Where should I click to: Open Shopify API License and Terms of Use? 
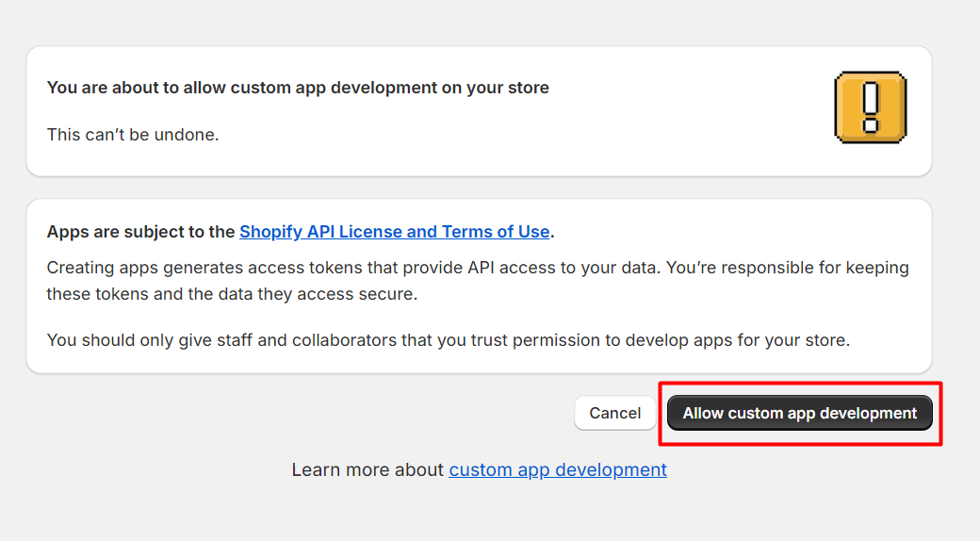[394, 232]
